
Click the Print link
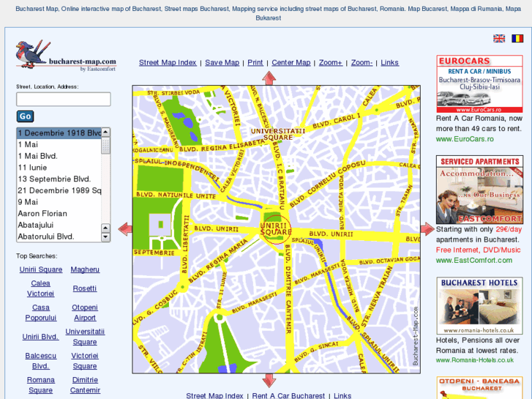coord(255,62)
